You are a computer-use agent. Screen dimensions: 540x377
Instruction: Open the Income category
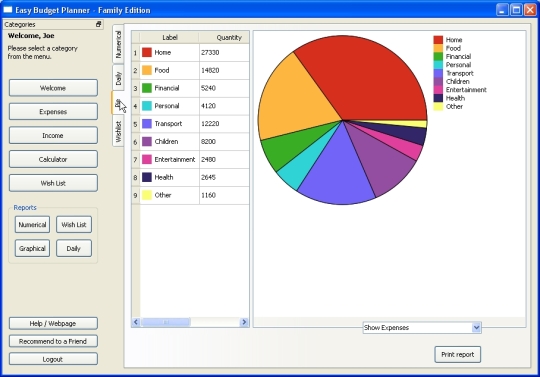53,135
